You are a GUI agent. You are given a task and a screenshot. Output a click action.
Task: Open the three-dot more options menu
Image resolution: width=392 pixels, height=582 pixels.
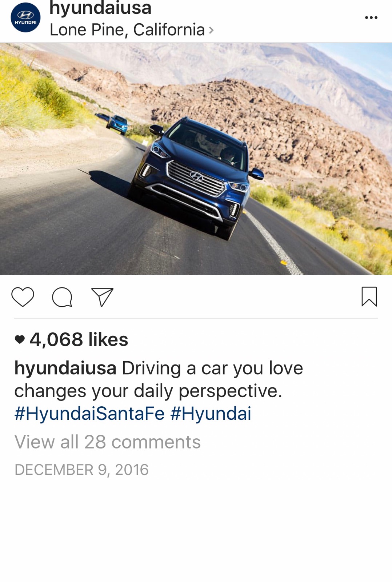pos(371,17)
